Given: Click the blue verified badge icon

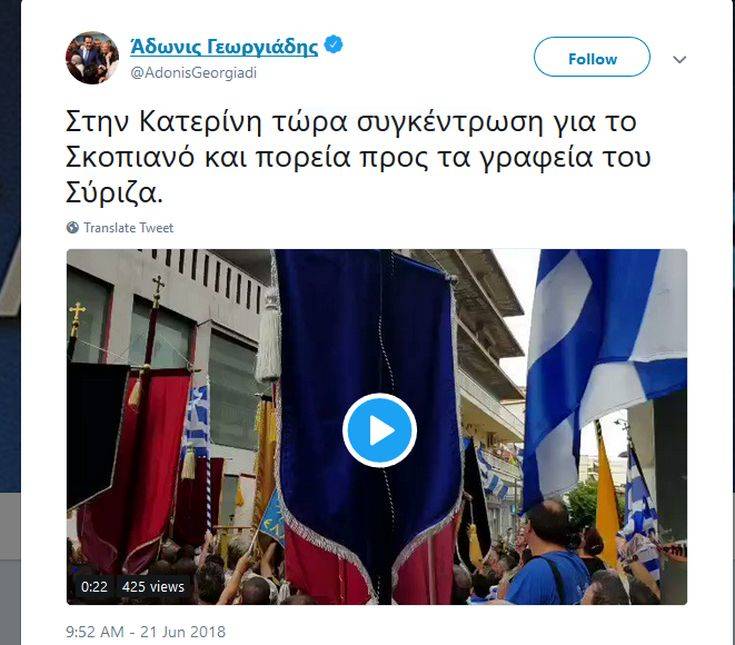Looking at the screenshot, I should 334,45.
